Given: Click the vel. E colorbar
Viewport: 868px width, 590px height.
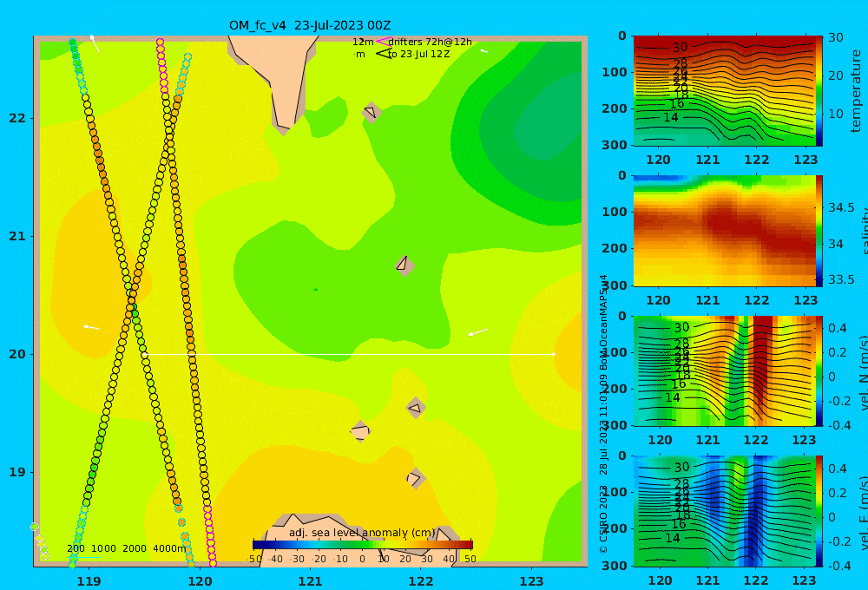Looking at the screenshot, I should (819, 511).
